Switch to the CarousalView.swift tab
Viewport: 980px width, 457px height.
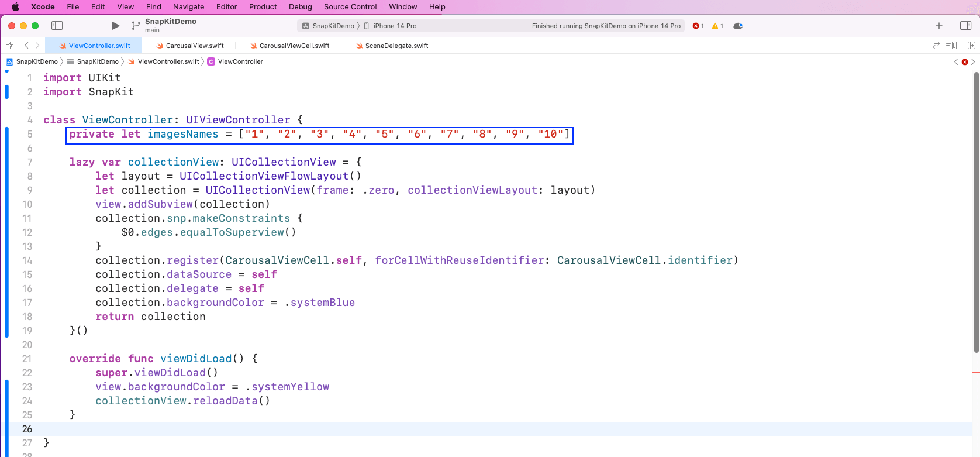[x=194, y=46]
